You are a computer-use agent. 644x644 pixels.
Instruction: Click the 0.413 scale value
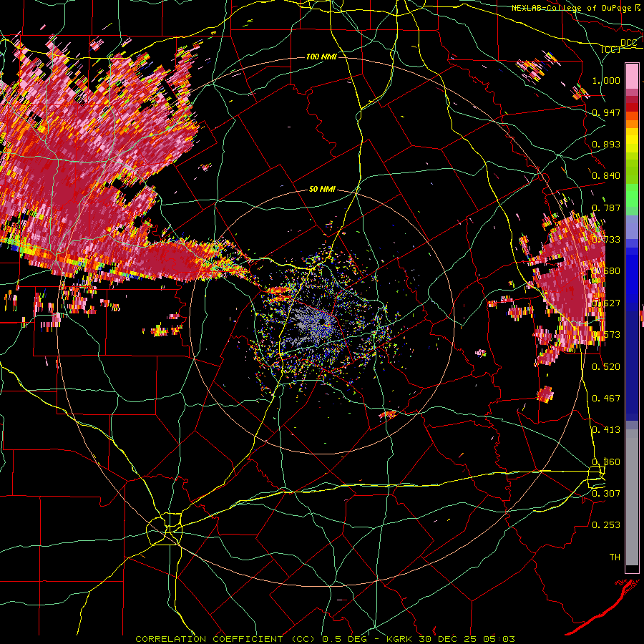pyautogui.click(x=606, y=430)
